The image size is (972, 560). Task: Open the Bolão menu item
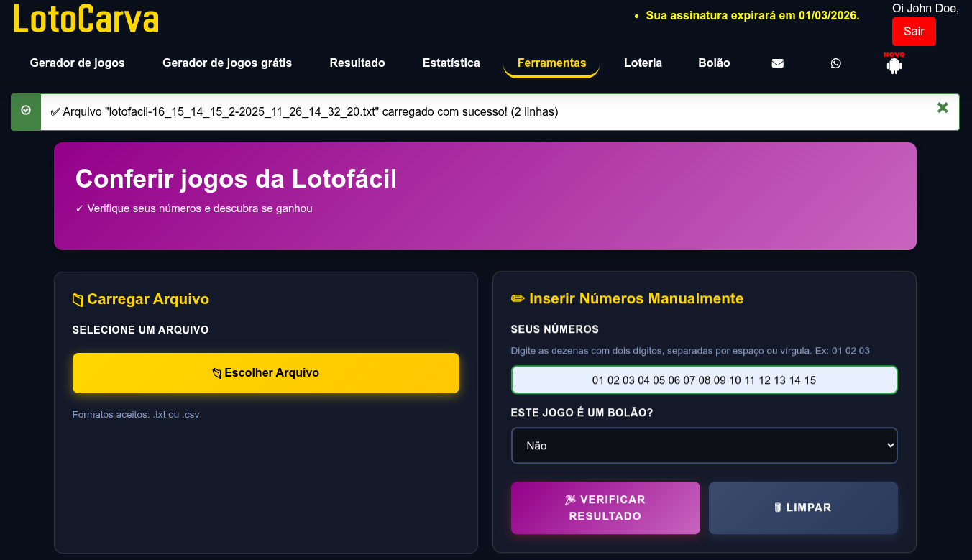click(714, 63)
